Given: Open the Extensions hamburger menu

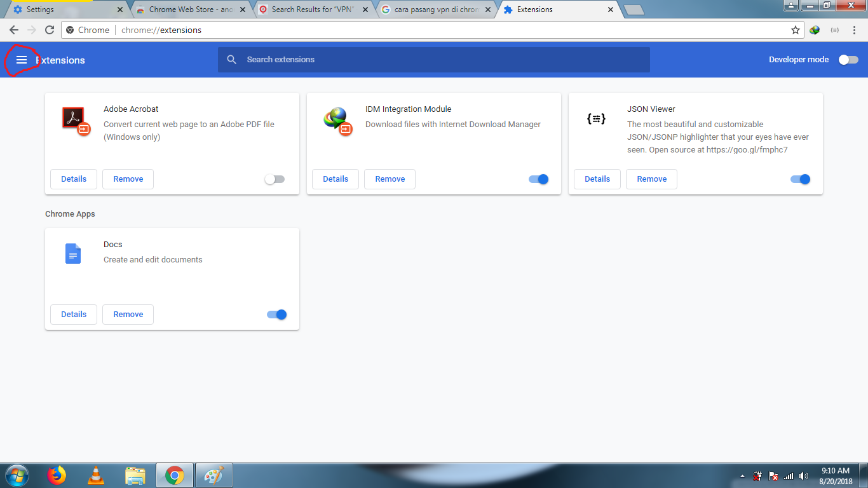Looking at the screenshot, I should click(x=22, y=59).
